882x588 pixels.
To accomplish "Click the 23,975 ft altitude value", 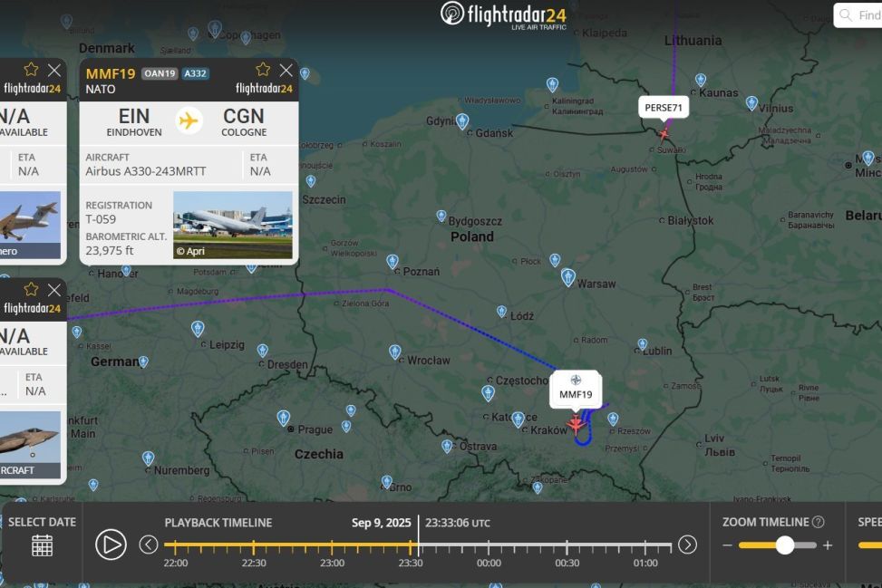I will point(109,251).
